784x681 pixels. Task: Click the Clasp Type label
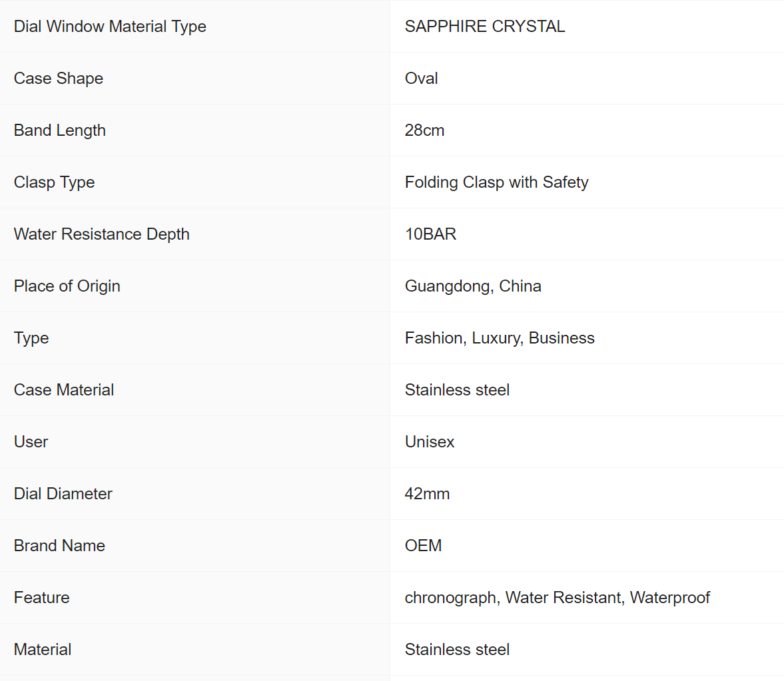click(55, 182)
